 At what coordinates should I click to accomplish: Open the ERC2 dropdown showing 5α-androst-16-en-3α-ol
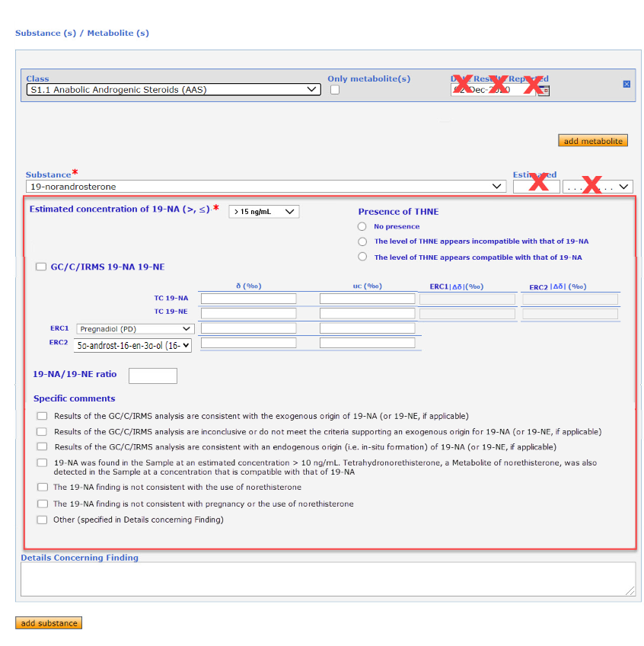[132, 345]
